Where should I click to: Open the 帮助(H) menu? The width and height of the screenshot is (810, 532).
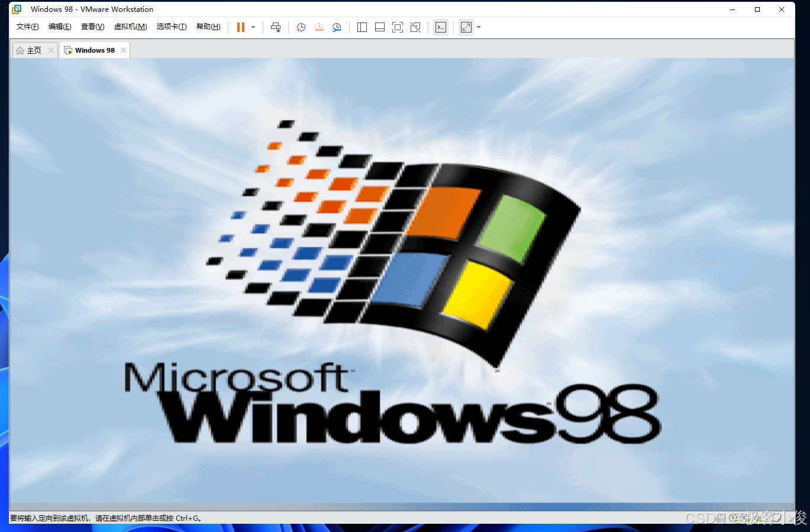coord(208,27)
